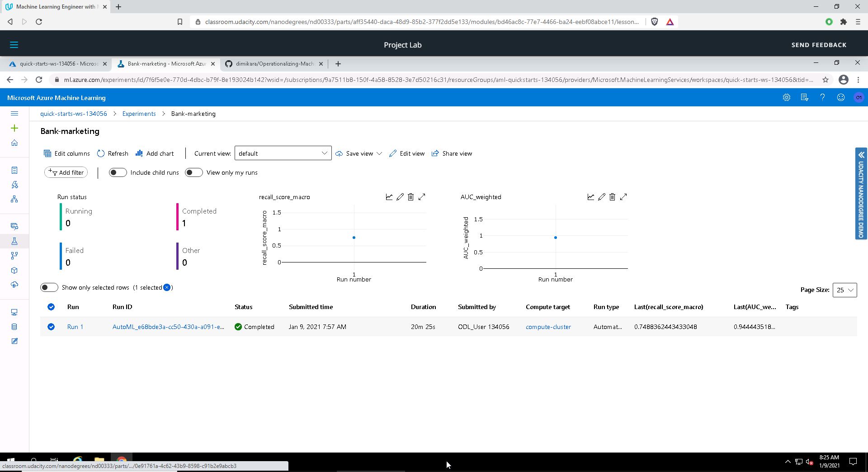
Task: Open the Page Size 25 dropdown
Action: tap(844, 290)
